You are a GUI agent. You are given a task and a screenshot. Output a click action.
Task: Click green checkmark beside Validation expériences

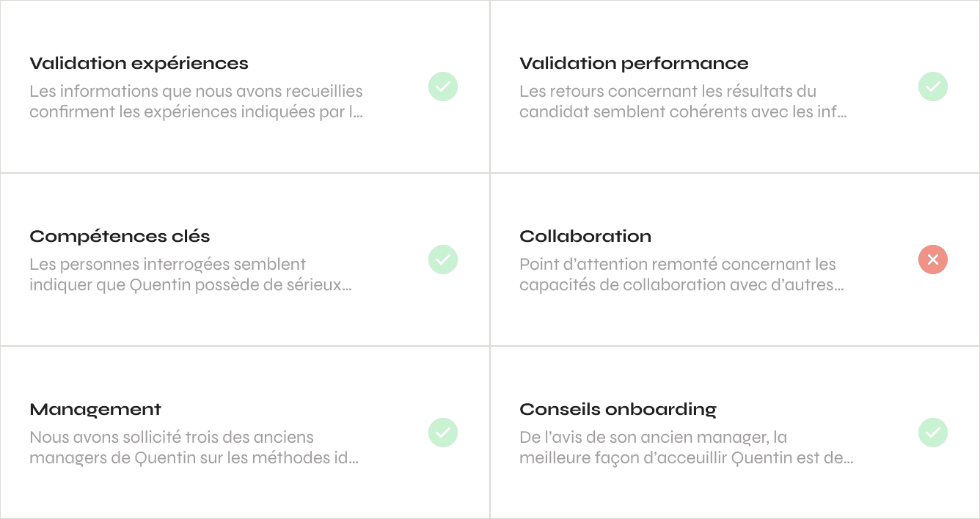click(x=443, y=86)
